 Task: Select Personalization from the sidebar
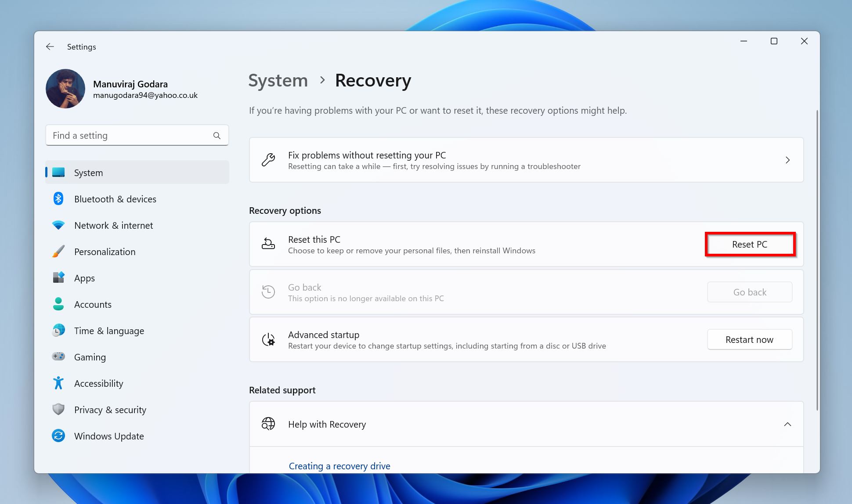[105, 252]
